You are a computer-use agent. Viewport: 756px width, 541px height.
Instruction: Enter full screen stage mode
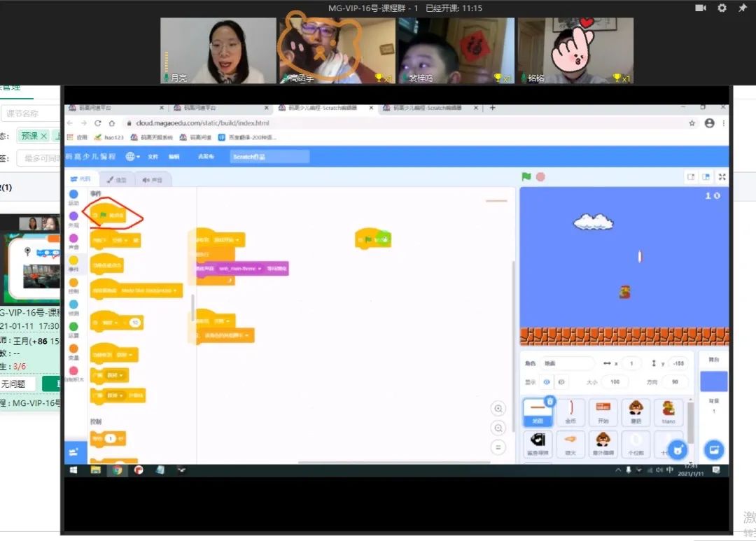coord(722,177)
